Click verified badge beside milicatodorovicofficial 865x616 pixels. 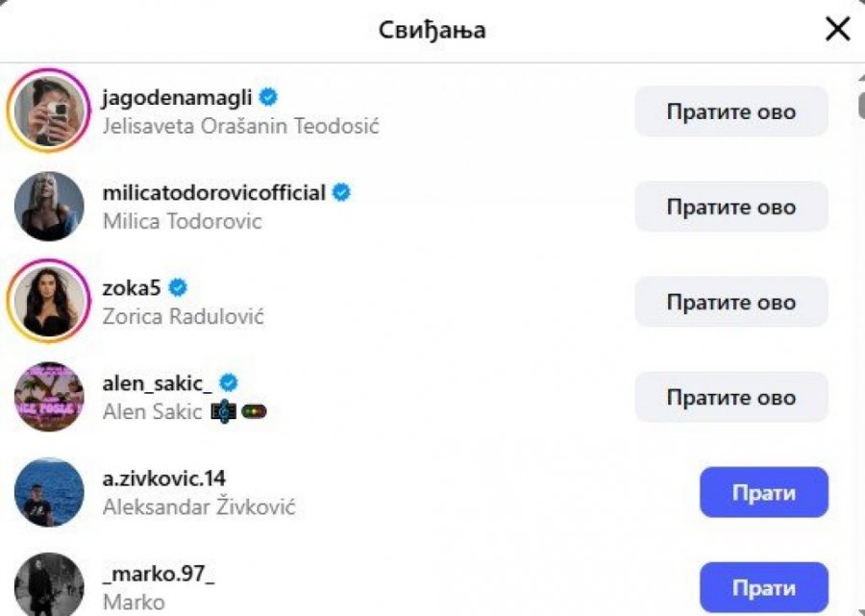point(341,192)
